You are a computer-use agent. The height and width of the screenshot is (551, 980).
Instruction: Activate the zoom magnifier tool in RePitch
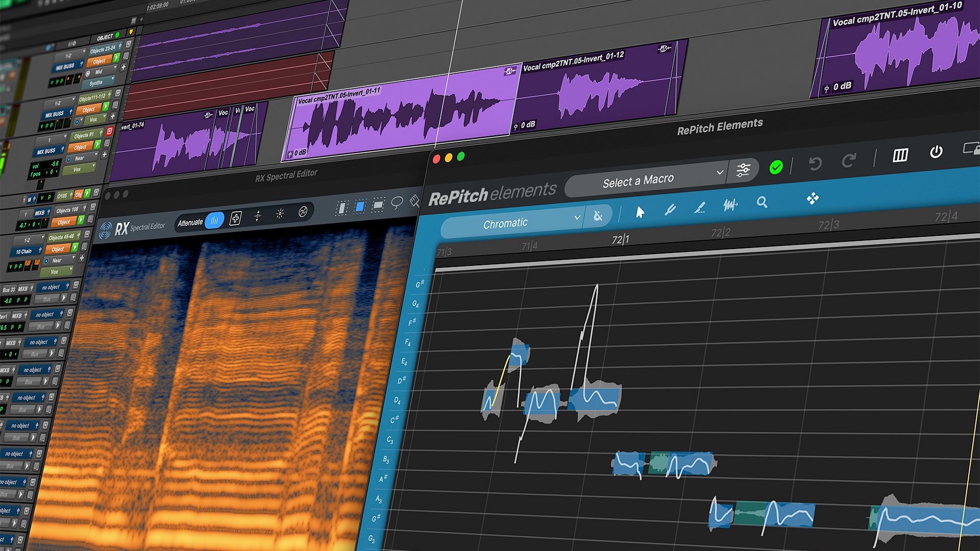pos(762,202)
